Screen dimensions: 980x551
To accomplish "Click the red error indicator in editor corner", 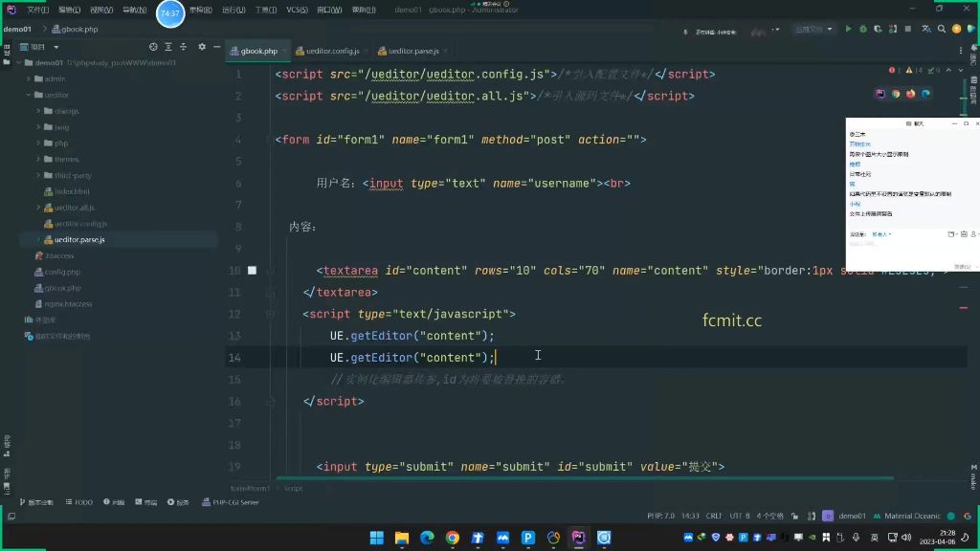I will (893, 70).
